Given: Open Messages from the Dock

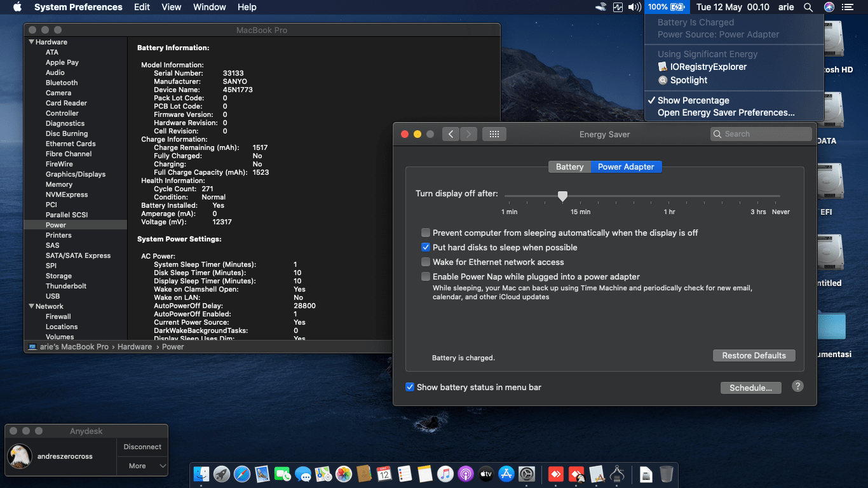Looking at the screenshot, I should [x=303, y=474].
